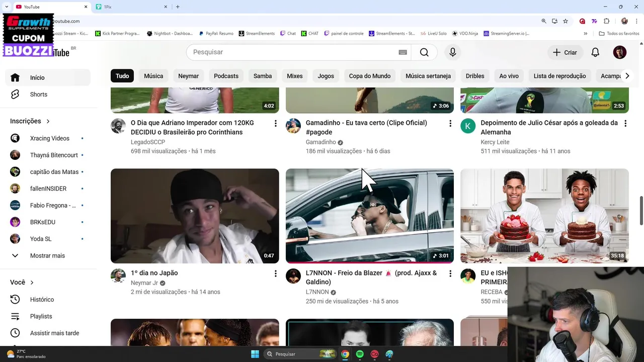Viewport: 644px width, 362px height.
Task: Open Spotify from the taskbar
Action: tap(360, 354)
